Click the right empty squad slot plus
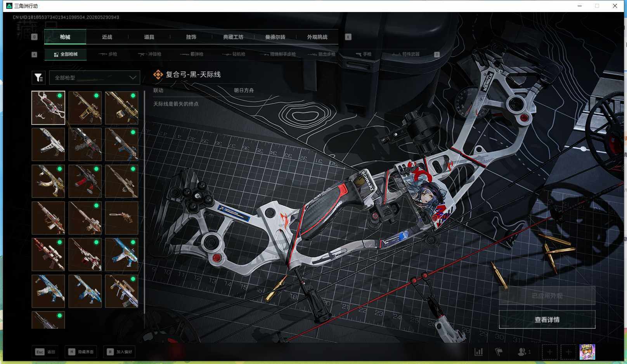This screenshot has width=627, height=364. click(x=568, y=352)
